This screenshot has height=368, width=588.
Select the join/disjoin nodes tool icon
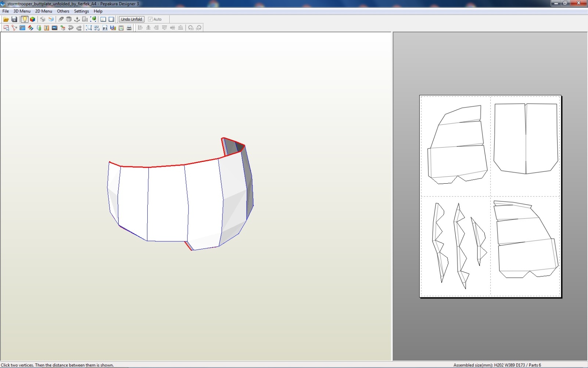(14, 28)
